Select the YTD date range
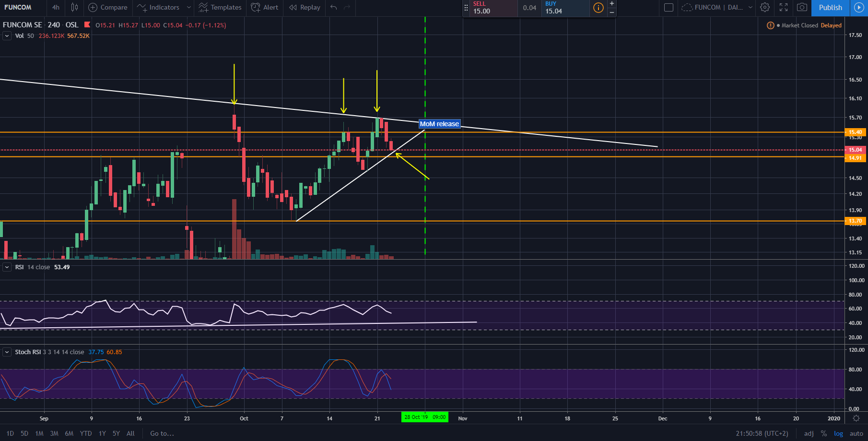This screenshot has height=441, width=868. pyautogui.click(x=86, y=433)
